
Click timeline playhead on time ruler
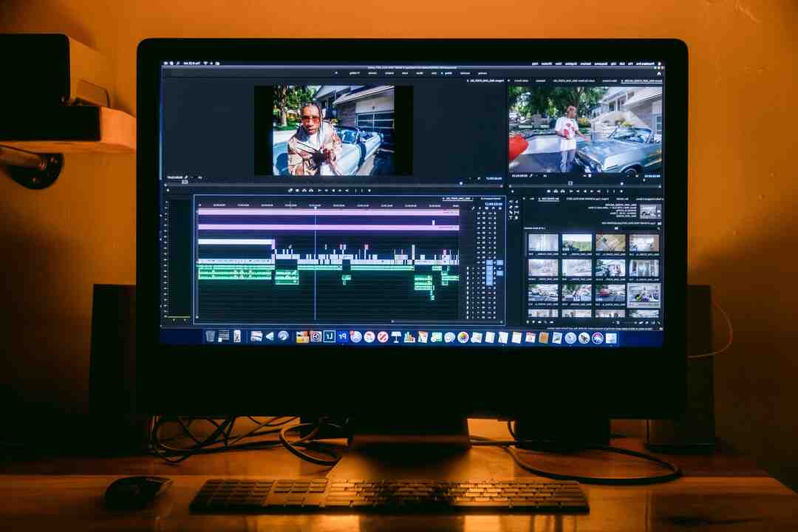[315, 207]
